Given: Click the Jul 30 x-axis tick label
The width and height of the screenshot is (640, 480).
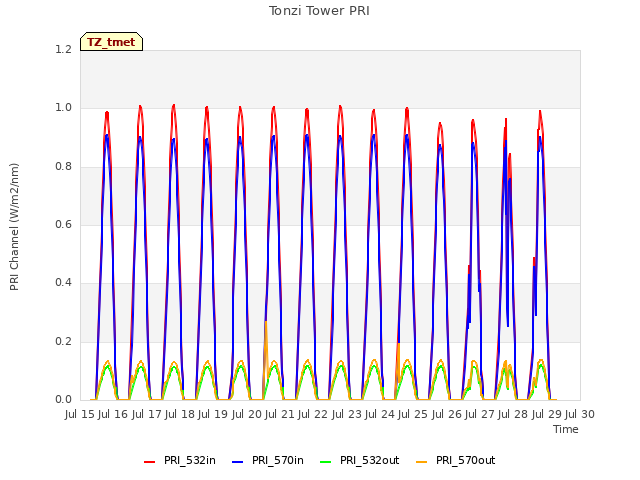Looking at the screenshot, I should [580, 414].
